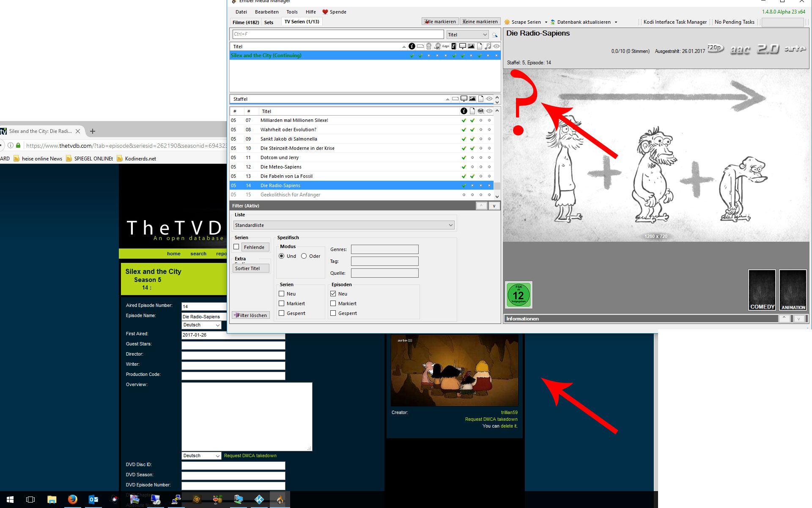Click the banner column icon in series list header
Viewport: 812px width, 508px height.
click(420, 46)
